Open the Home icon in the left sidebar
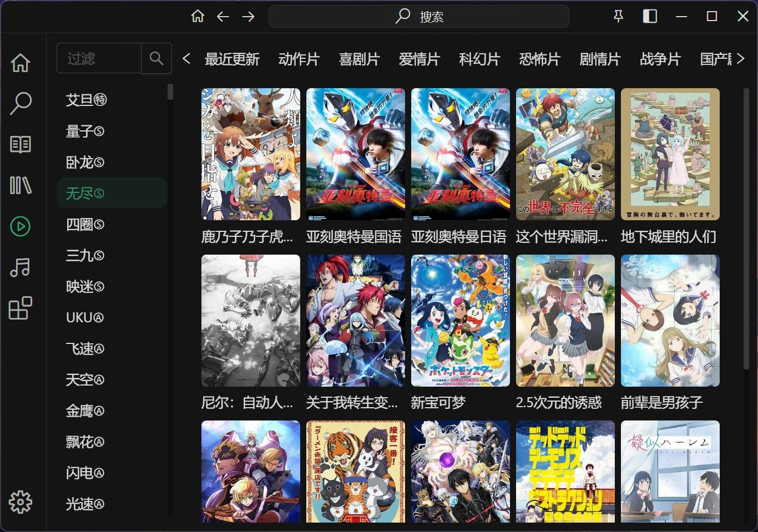This screenshot has width=758, height=532. (x=21, y=63)
